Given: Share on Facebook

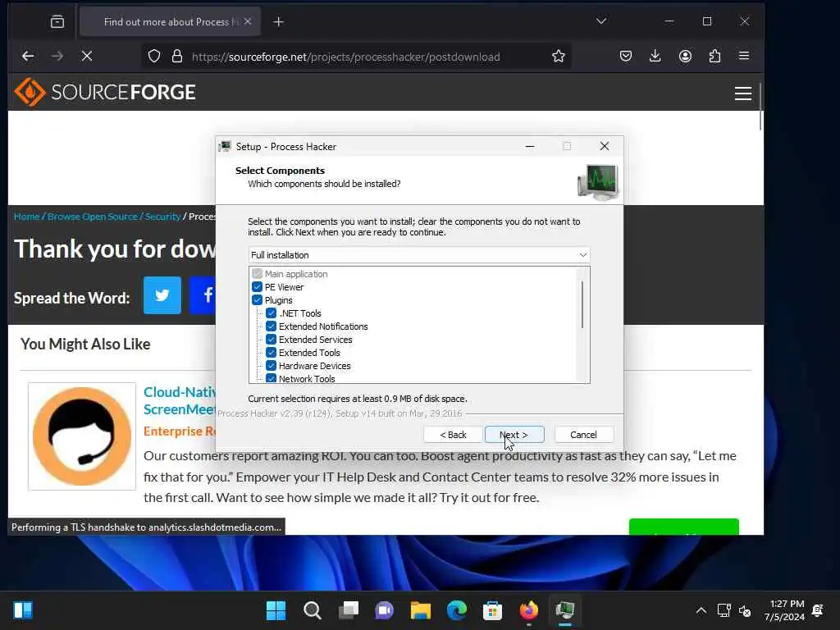Looking at the screenshot, I should tap(203, 295).
